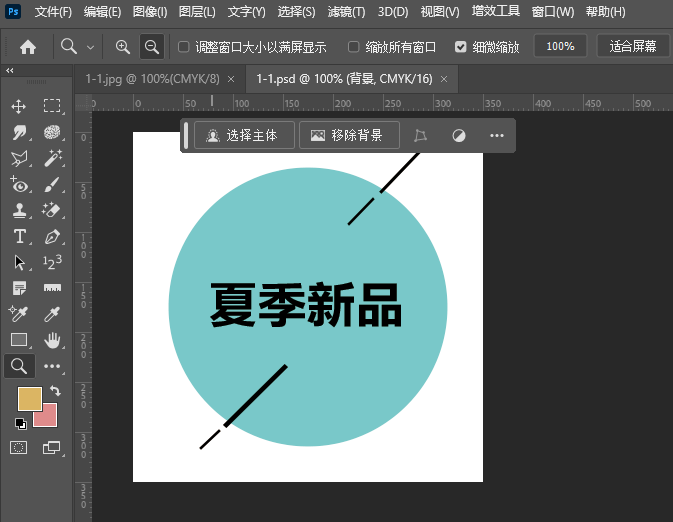Open the contextual bar more options
The width and height of the screenshot is (673, 522).
(497, 136)
